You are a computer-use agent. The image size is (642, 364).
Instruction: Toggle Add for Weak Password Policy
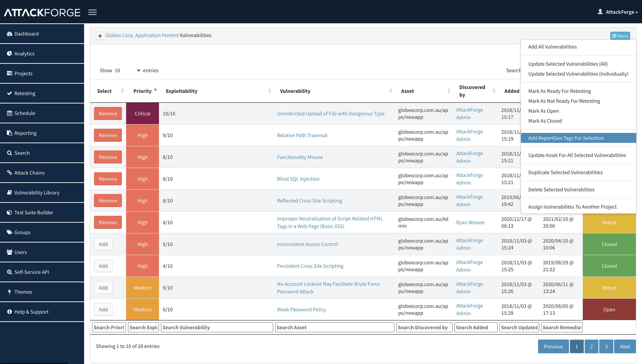pos(103,310)
